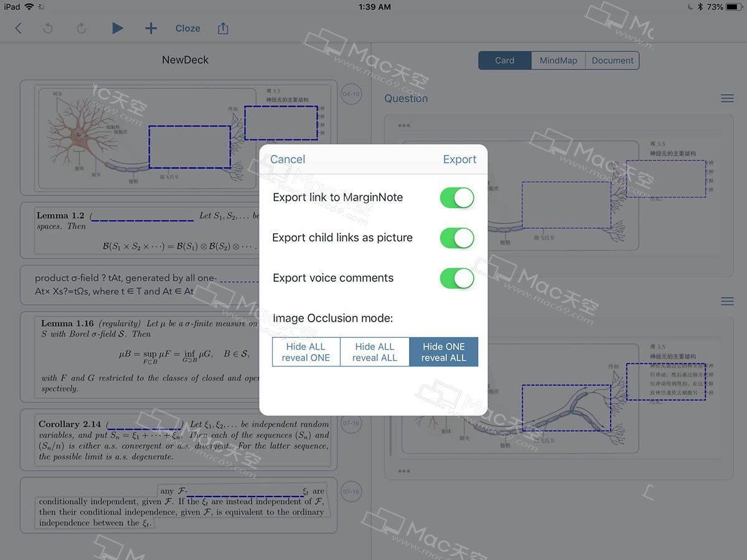The width and height of the screenshot is (747, 560).
Task: Confirm with the Export button
Action: [x=459, y=159]
